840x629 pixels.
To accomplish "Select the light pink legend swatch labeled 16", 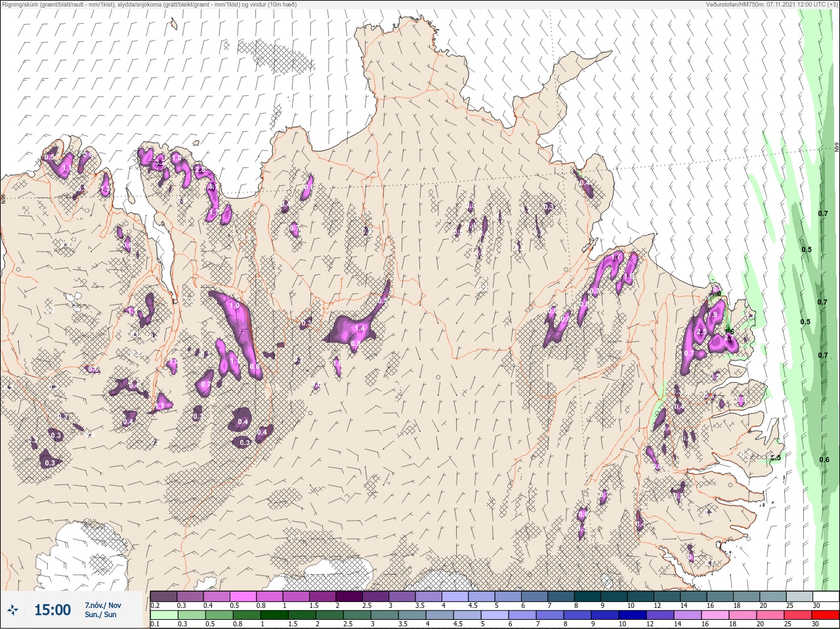I will [x=715, y=615].
